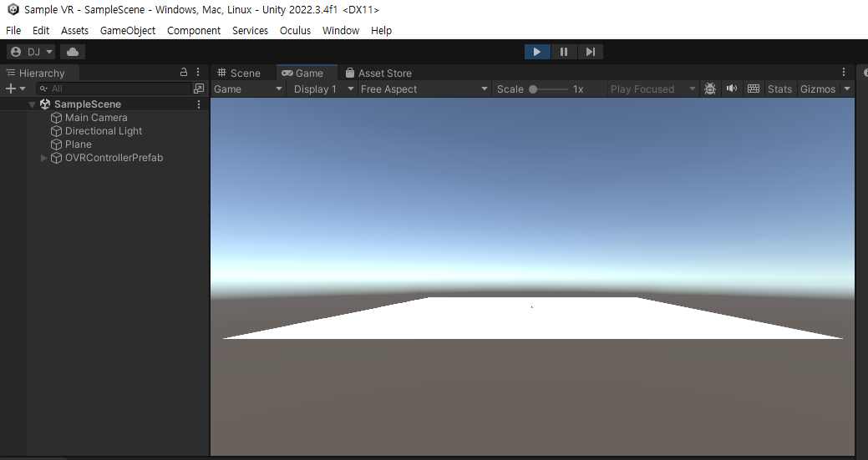
Task: Open Unity cloud services icon
Action: coord(73,52)
